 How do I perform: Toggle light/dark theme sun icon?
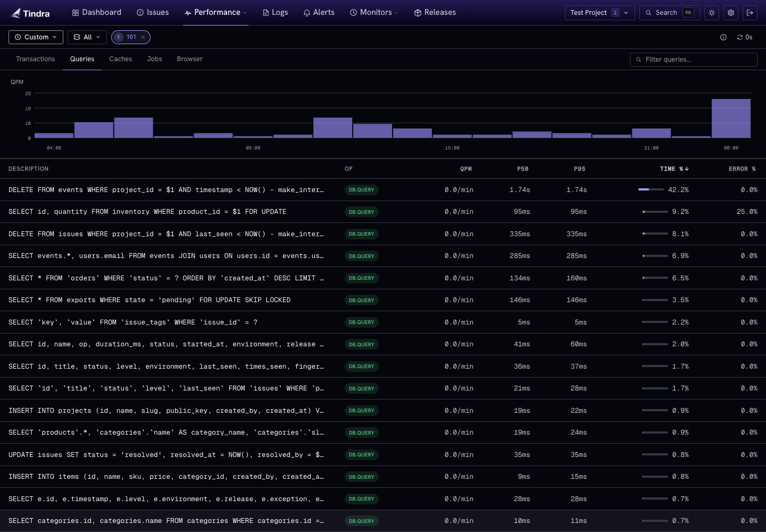712,13
